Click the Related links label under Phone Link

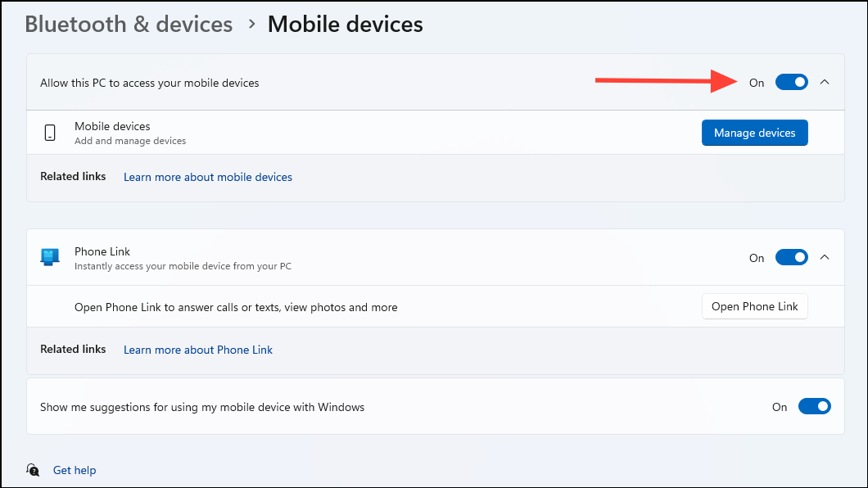coord(72,349)
